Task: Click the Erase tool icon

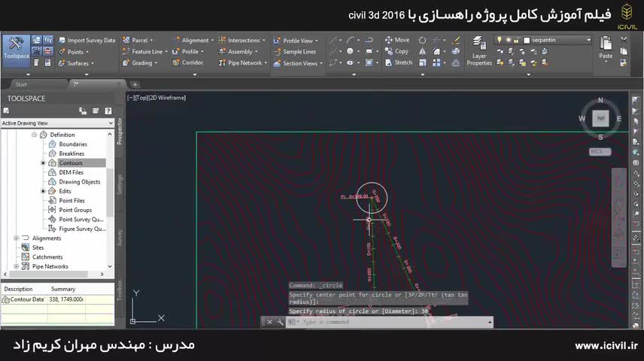Action: click(x=456, y=41)
